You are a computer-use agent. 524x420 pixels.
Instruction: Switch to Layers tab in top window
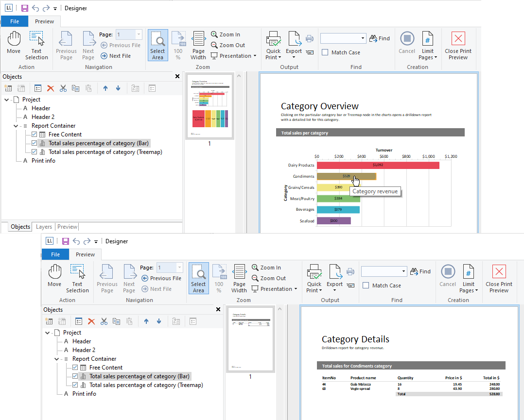[44, 227]
